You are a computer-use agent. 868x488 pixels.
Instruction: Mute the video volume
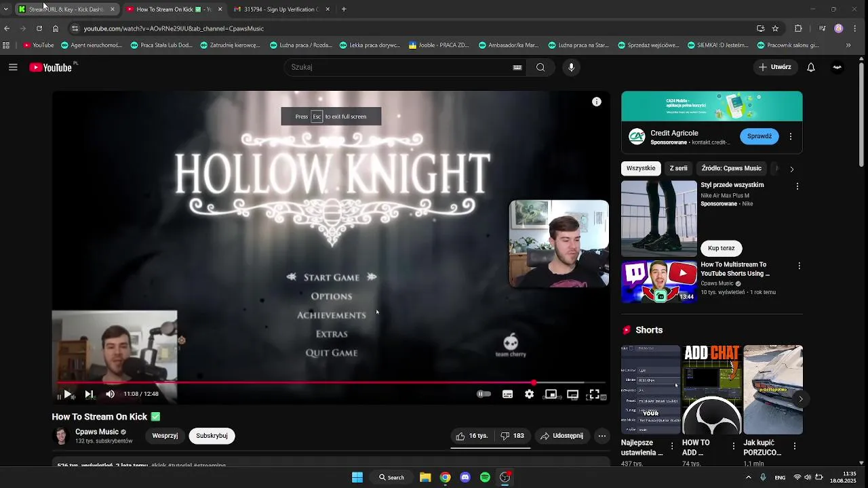(x=111, y=394)
